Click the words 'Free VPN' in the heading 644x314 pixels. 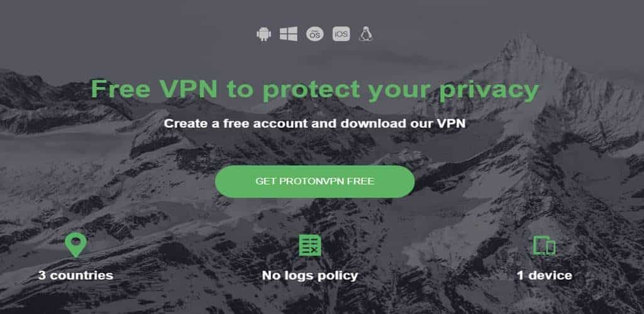point(154,89)
